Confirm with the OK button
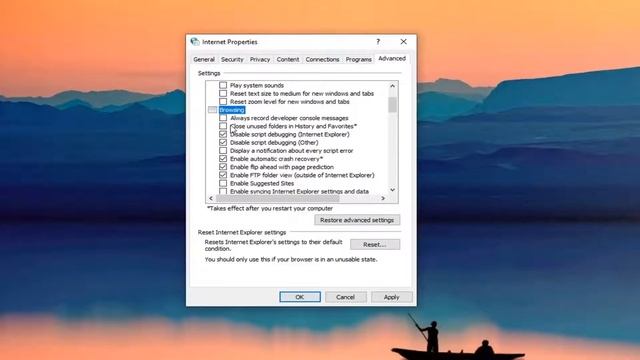This screenshot has height=360, width=640. pyautogui.click(x=300, y=297)
